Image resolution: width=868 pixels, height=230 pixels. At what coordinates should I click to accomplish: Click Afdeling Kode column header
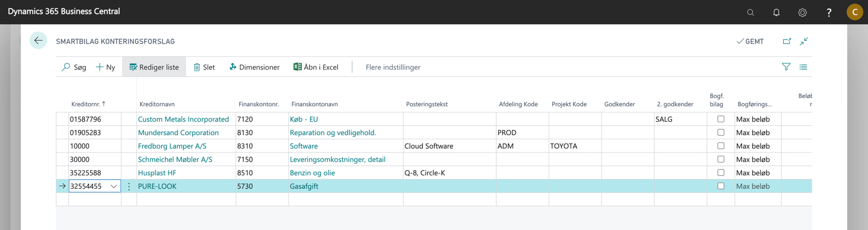[518, 104]
